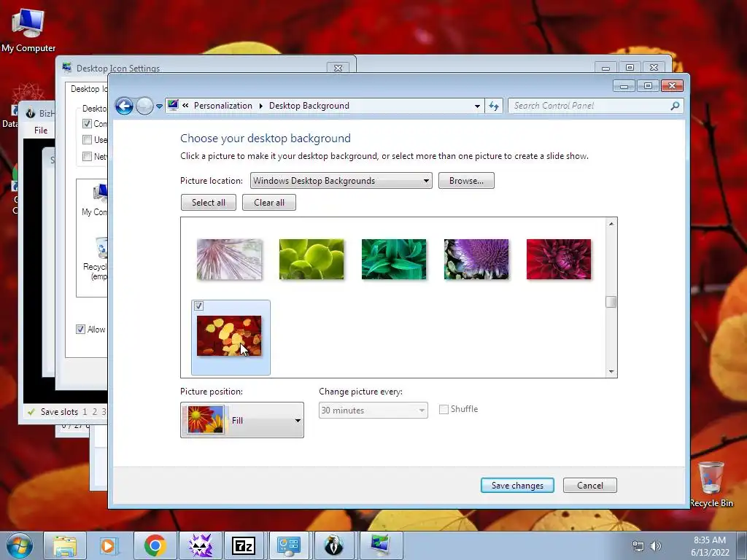Click the volume speaker tray icon
The width and height of the screenshot is (747, 560).
point(656,546)
